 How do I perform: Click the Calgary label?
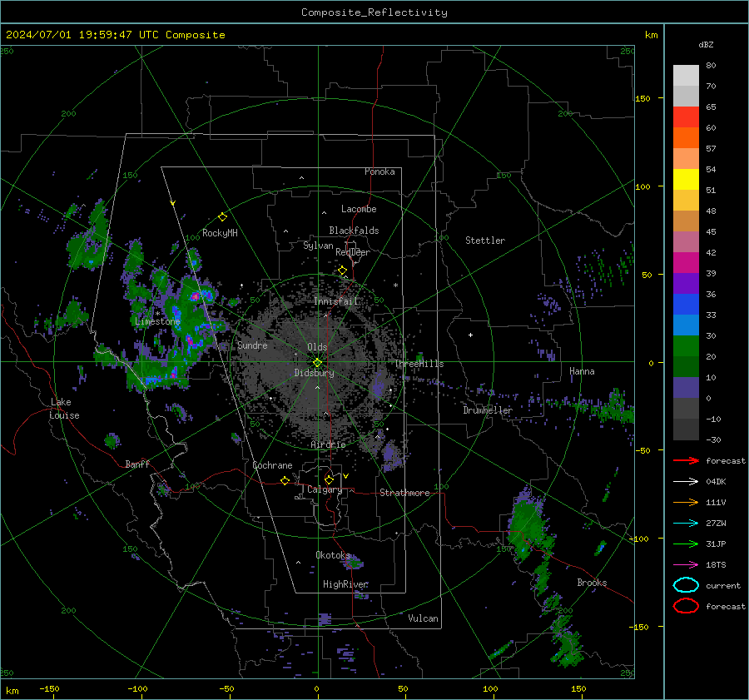tap(325, 489)
